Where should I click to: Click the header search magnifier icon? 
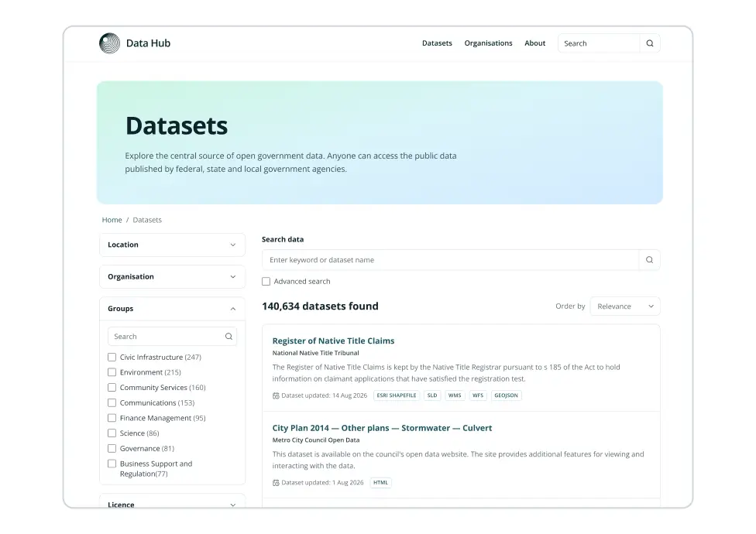(x=649, y=43)
